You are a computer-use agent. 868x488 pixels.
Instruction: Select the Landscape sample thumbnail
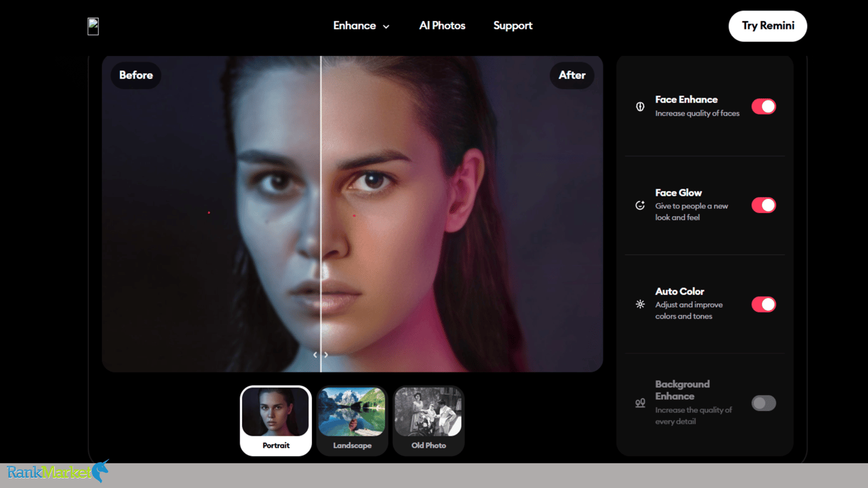coord(352,421)
